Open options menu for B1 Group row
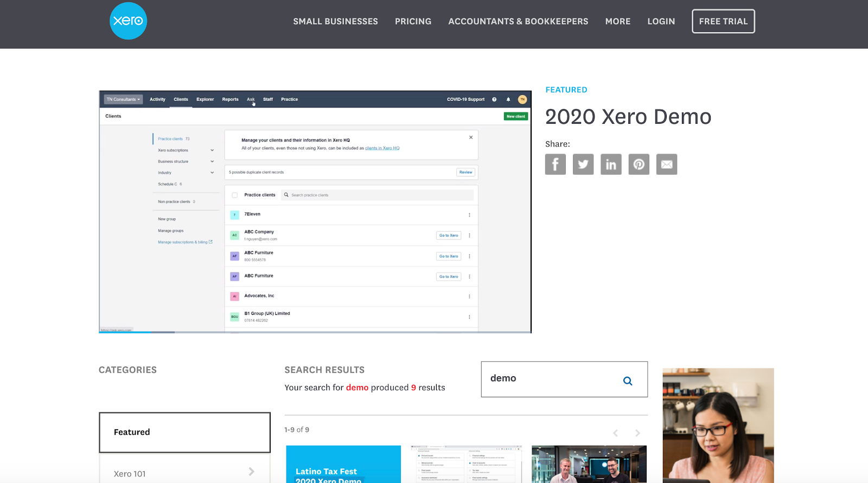 469,317
